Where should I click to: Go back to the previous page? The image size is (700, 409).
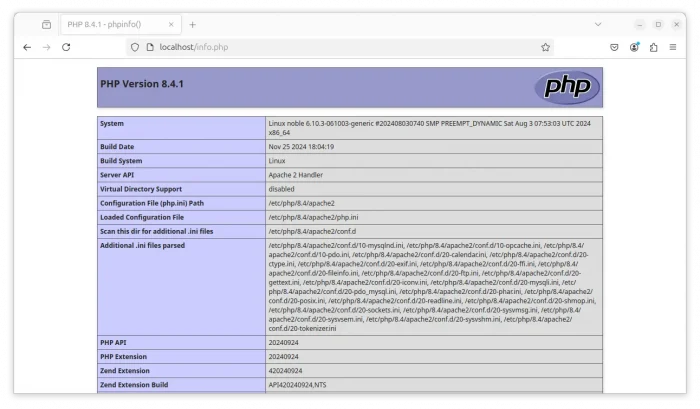point(27,47)
